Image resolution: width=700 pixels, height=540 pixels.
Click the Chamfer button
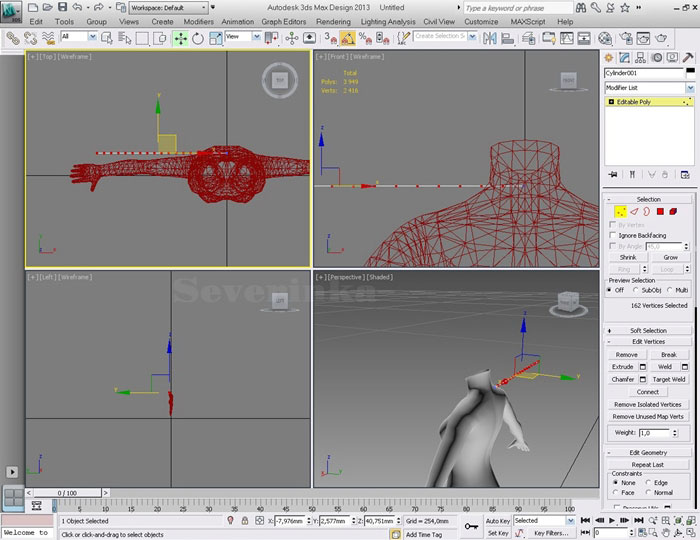click(x=623, y=379)
